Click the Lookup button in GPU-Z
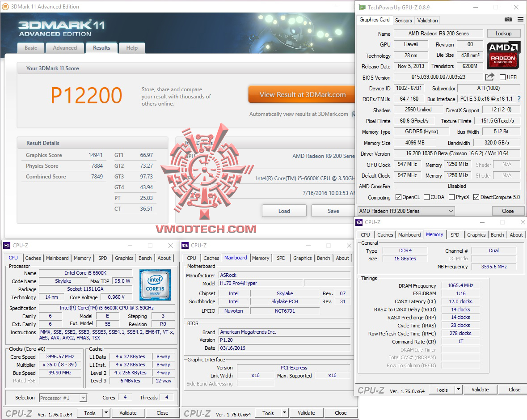Image resolution: width=527 pixels, height=420 pixels. pos(503,33)
